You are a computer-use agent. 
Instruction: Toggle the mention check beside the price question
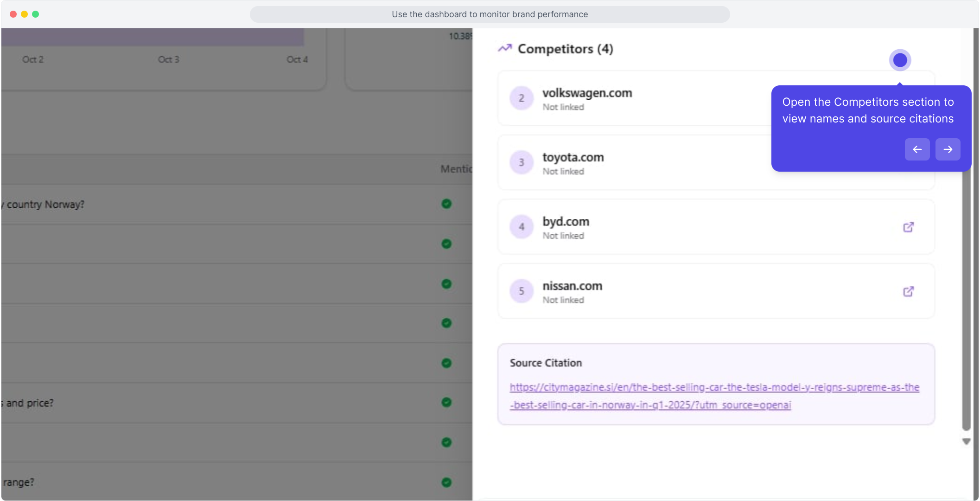pos(446,403)
